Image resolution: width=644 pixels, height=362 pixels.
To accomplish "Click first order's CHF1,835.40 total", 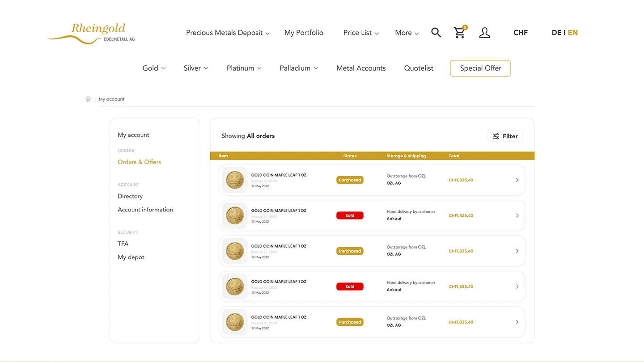I will coord(461,180).
